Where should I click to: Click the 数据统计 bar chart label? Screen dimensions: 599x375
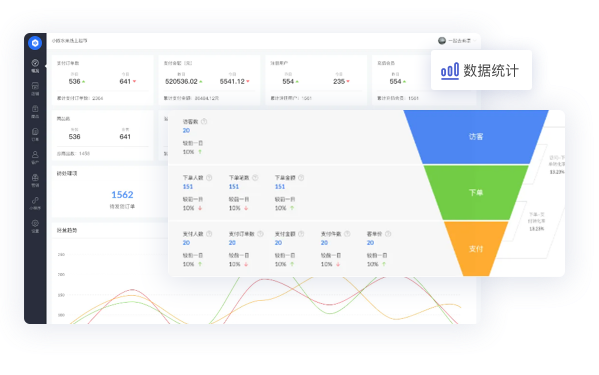(481, 71)
